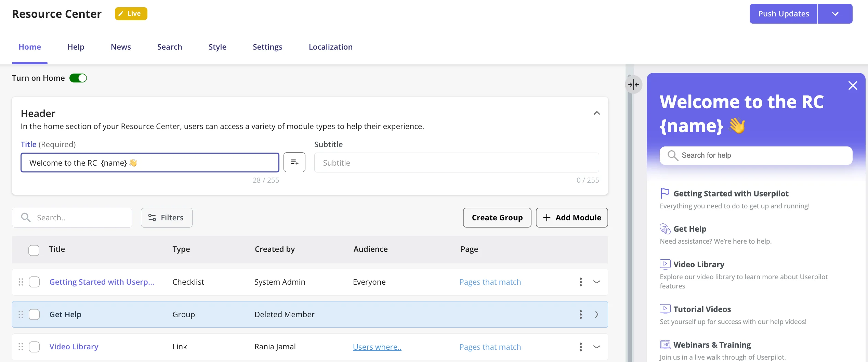The height and width of the screenshot is (362, 868).
Task: Check the Getting Started with Userpilot row checkbox
Action: coord(34,282)
